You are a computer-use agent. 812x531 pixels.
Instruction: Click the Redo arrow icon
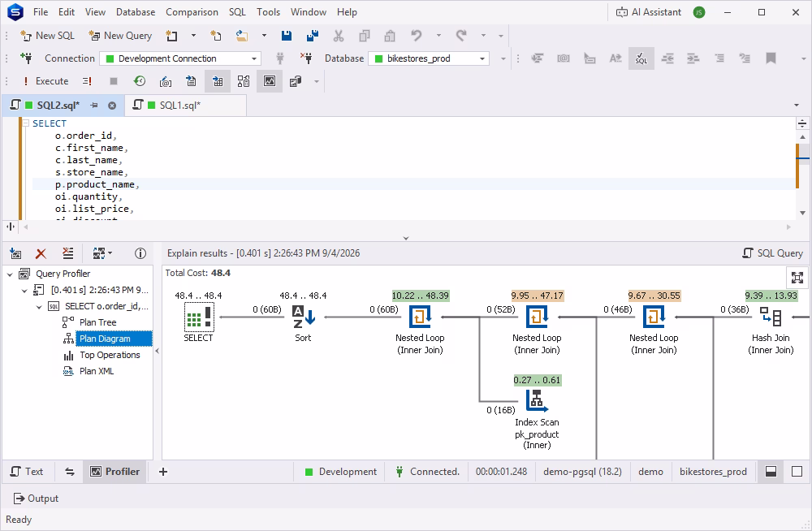[x=461, y=35]
